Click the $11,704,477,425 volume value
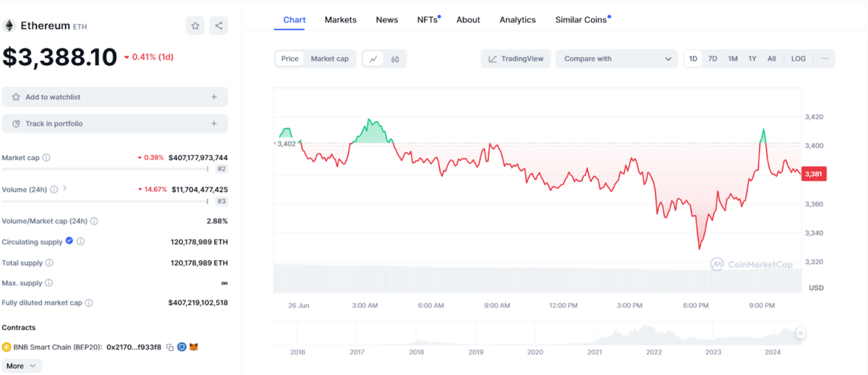 (x=200, y=189)
